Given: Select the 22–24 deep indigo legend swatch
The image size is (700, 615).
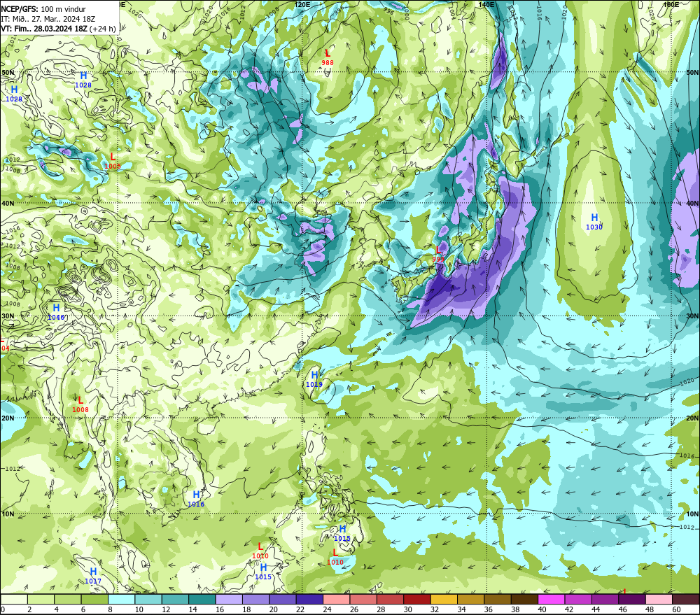Looking at the screenshot, I should (x=309, y=599).
